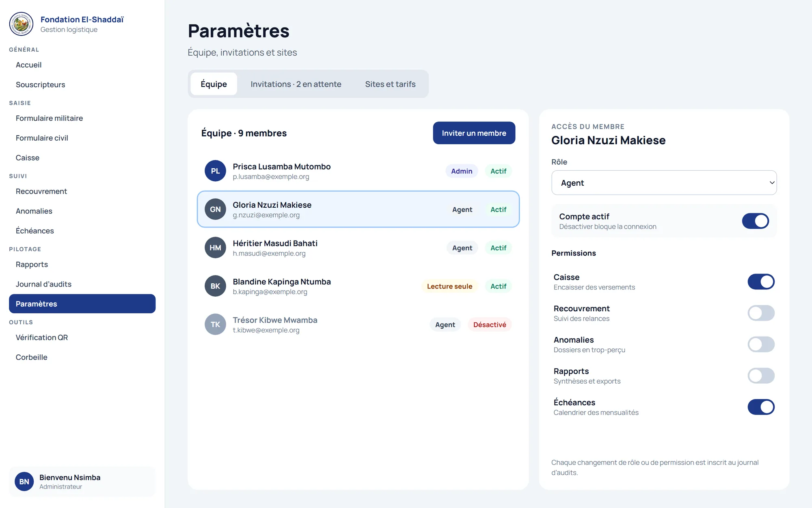812x508 pixels.
Task: Disable the Échéances permission
Action: pos(761,407)
